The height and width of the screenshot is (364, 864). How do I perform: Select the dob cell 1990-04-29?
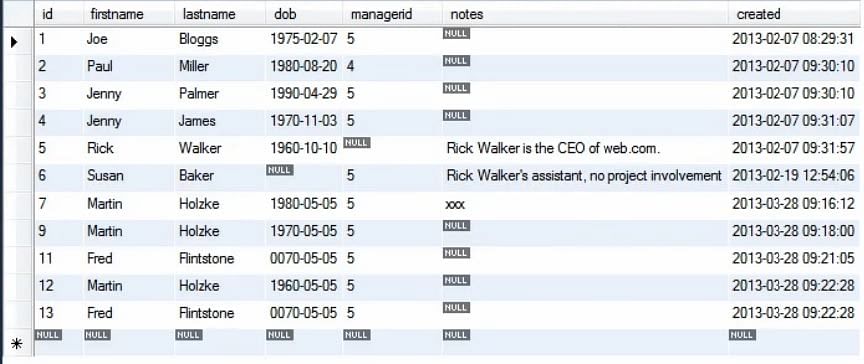point(303,95)
